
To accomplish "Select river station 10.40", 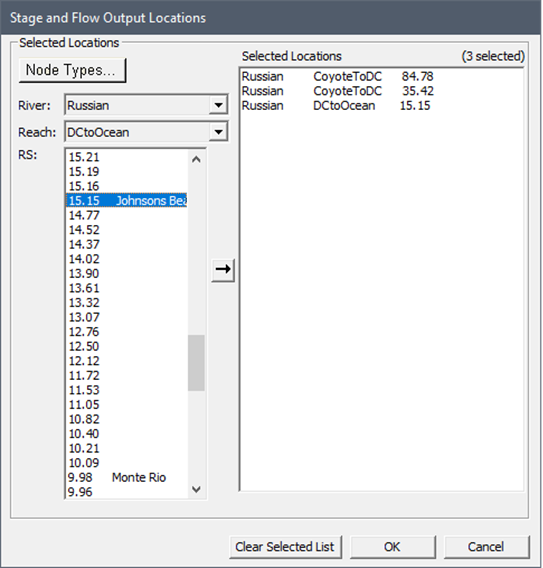I will [x=127, y=434].
